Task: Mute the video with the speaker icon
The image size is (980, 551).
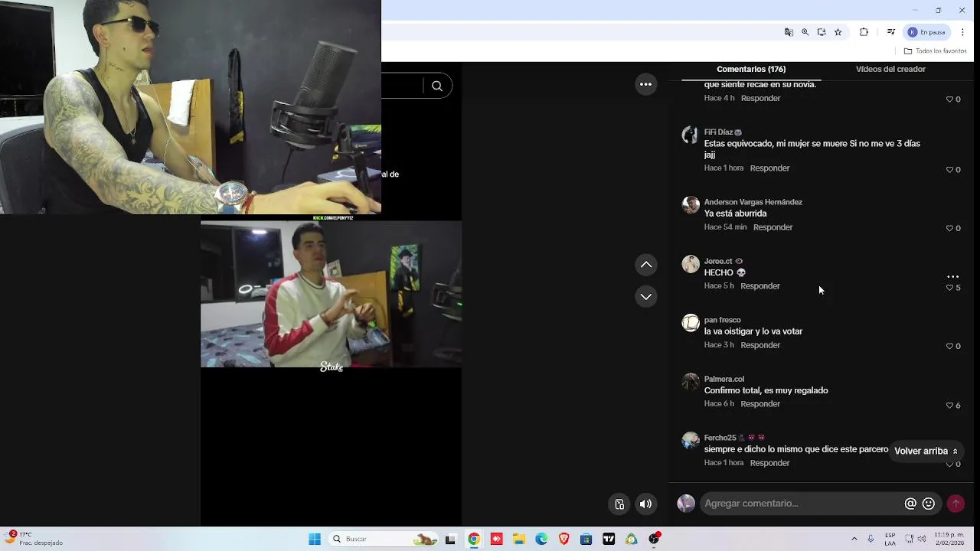Action: click(646, 504)
